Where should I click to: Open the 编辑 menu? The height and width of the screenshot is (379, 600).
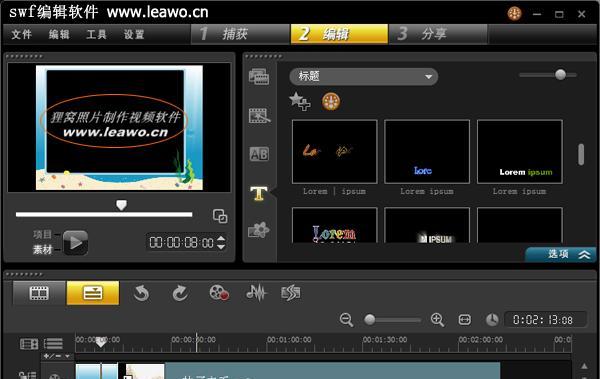[59, 34]
